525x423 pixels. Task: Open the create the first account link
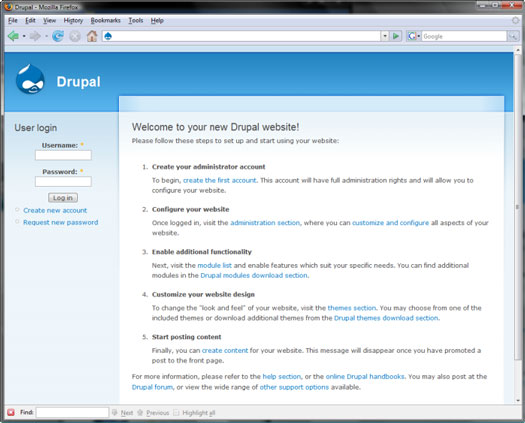pos(220,180)
